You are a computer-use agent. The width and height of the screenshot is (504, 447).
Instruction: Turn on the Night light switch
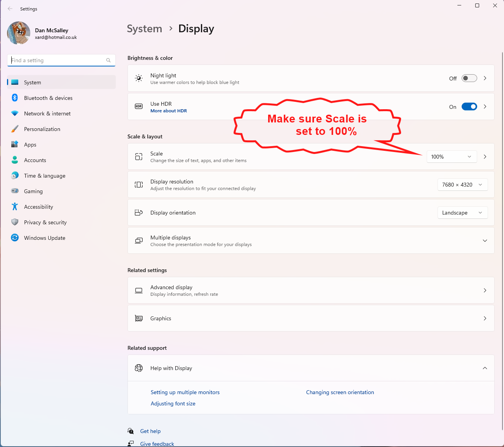[469, 79]
